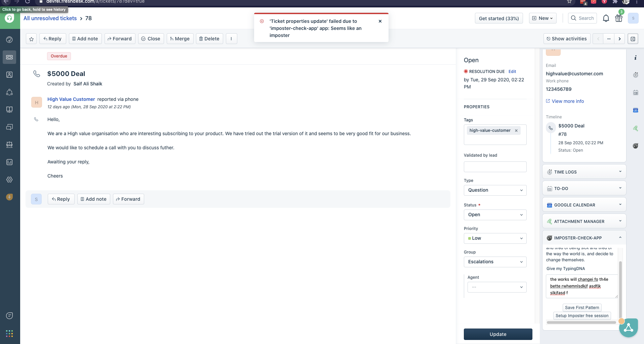Click the Update button
Screen dimensions: 644x344
pyautogui.click(x=498, y=334)
